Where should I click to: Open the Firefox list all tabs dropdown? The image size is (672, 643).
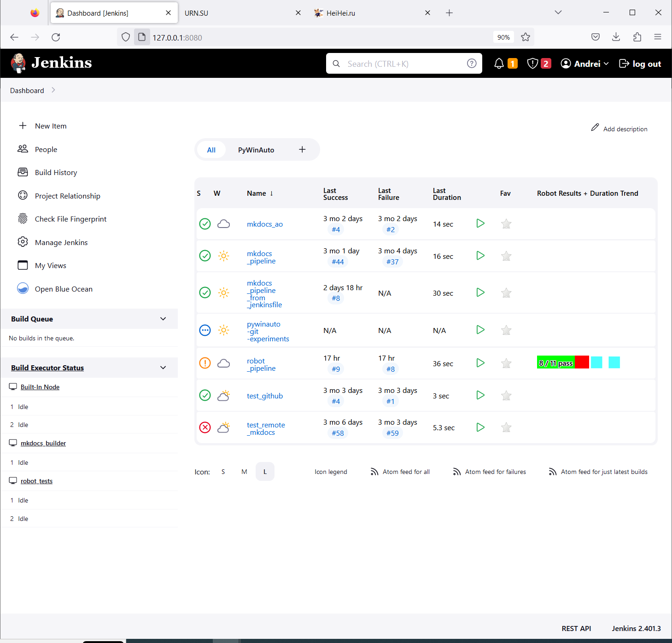[558, 12]
